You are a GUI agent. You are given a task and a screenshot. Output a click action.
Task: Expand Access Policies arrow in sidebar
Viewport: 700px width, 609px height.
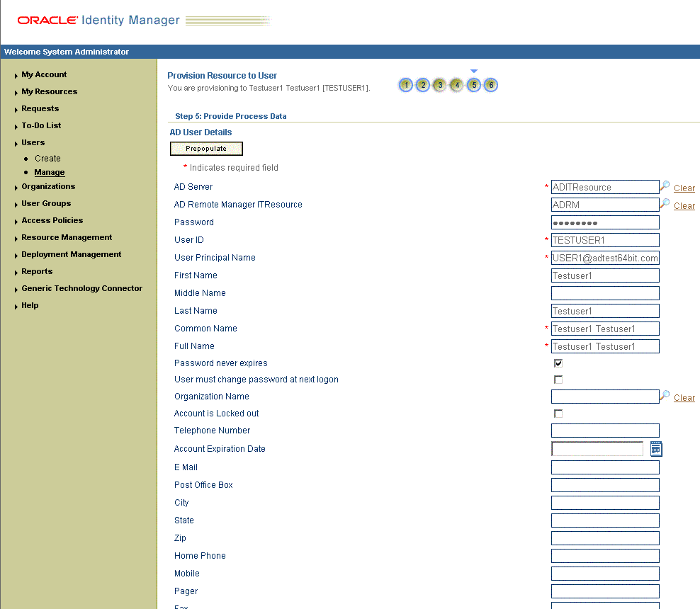click(x=16, y=221)
